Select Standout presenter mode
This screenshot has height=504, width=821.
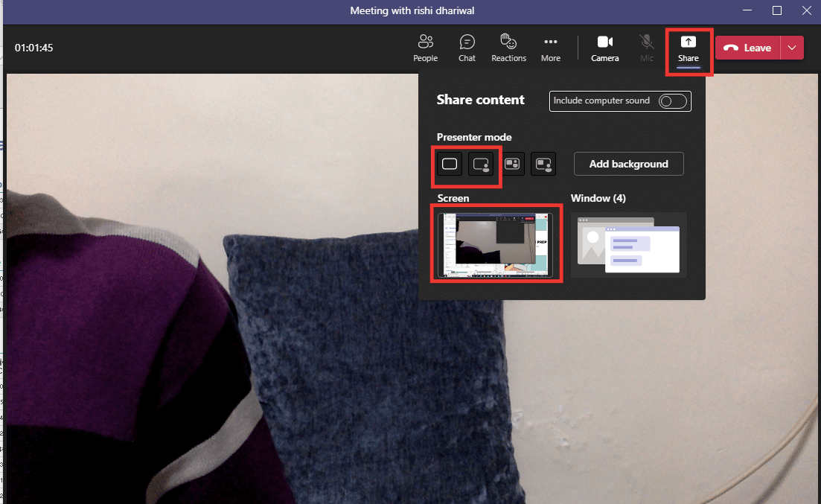[481, 164]
